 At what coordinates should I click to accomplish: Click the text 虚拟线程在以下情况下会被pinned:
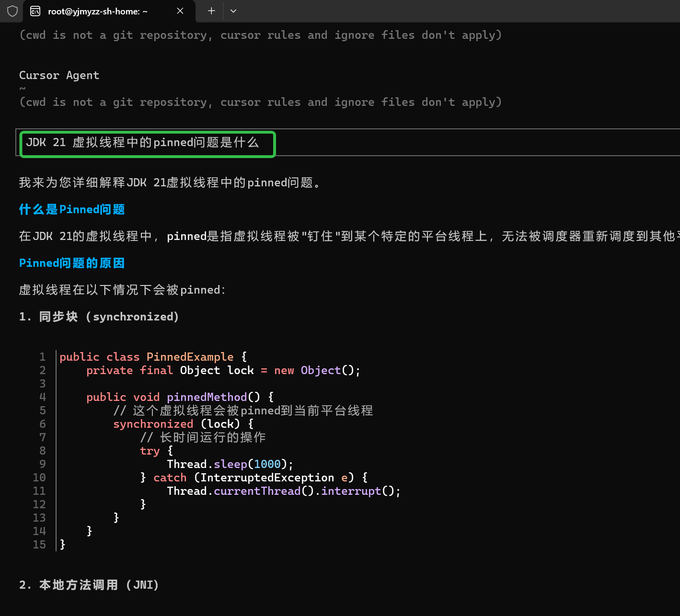(122, 290)
